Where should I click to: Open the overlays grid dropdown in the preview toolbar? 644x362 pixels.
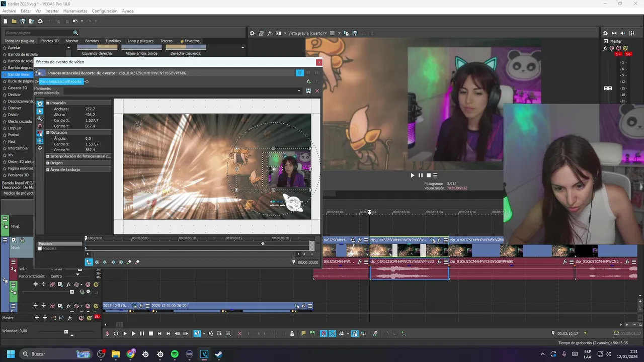point(339,33)
